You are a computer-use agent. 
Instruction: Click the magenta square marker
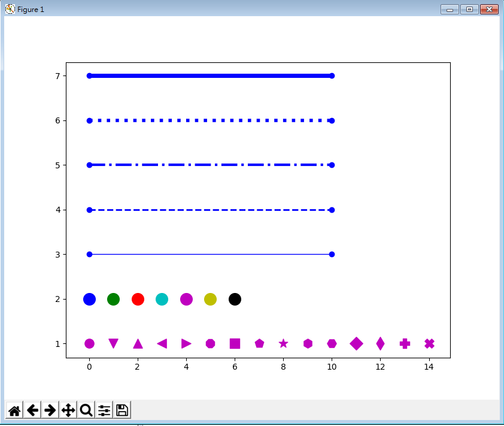pyautogui.click(x=235, y=343)
